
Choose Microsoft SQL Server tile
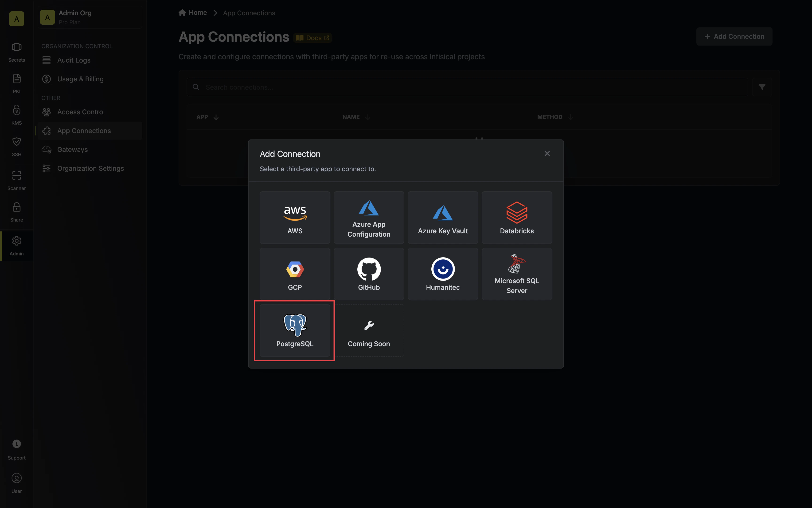517,274
